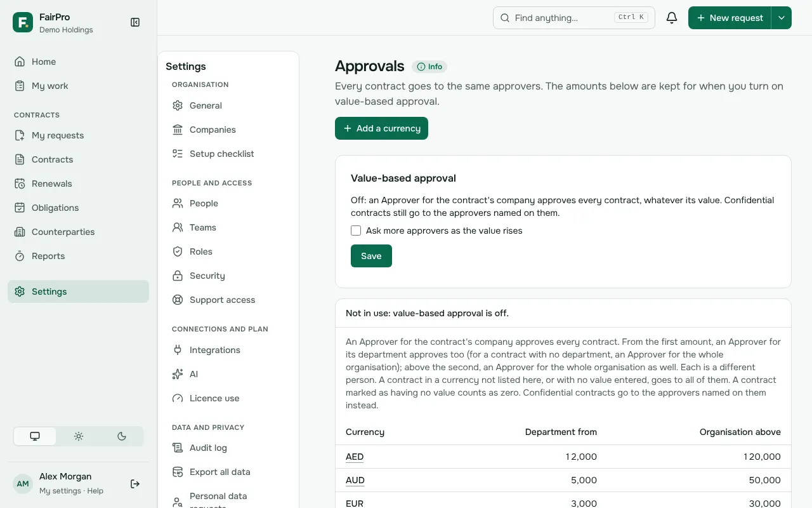Select system theme monitor icon

(x=35, y=436)
